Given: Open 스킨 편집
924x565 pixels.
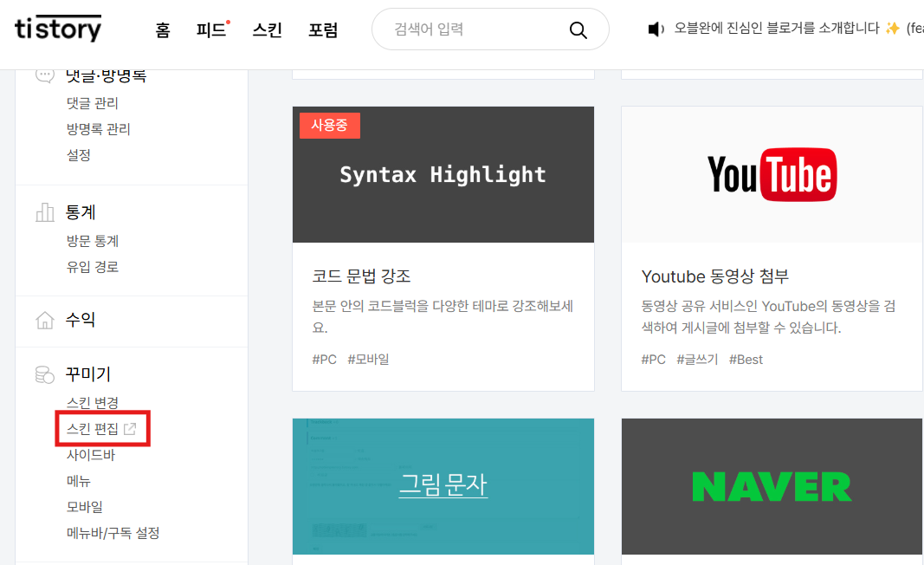Looking at the screenshot, I should [93, 429].
